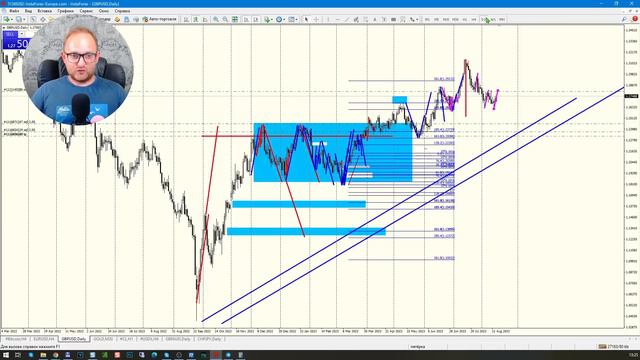The height and width of the screenshot is (360, 640).
Task: Switch to MN timeframe
Action: click(502, 19)
